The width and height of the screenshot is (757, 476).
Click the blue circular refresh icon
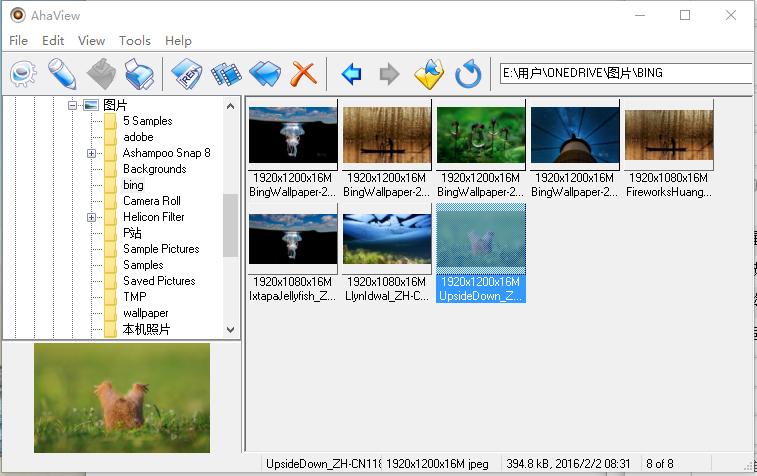click(x=468, y=73)
